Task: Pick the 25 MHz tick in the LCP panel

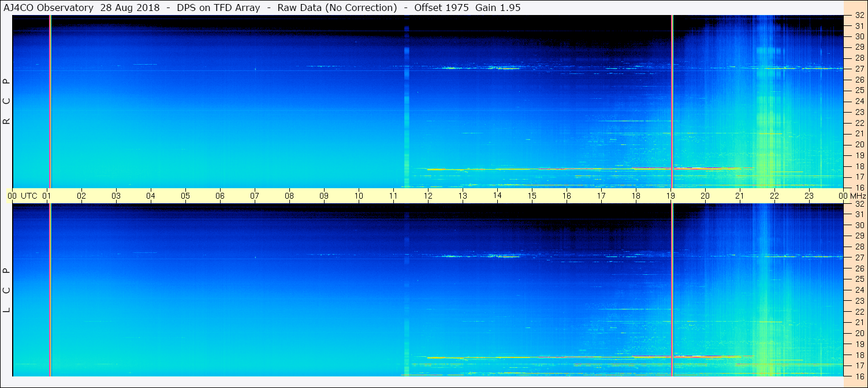Action: 859,279
